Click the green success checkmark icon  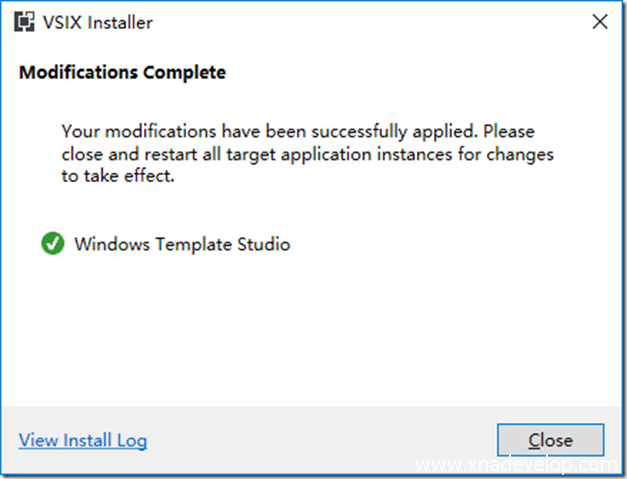click(52, 243)
